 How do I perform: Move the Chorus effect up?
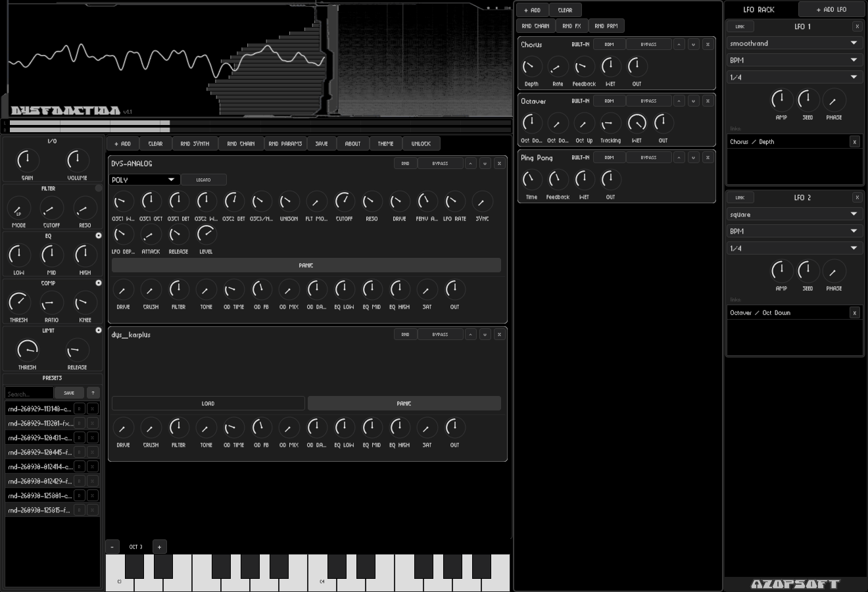tap(679, 45)
